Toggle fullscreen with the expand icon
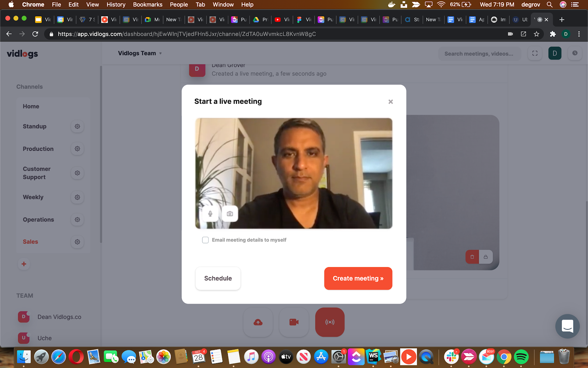The width and height of the screenshot is (588, 368). pos(535,53)
